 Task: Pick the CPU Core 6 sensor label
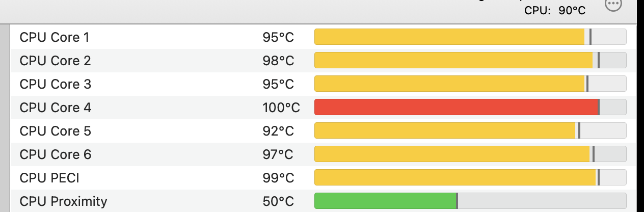[x=55, y=154]
